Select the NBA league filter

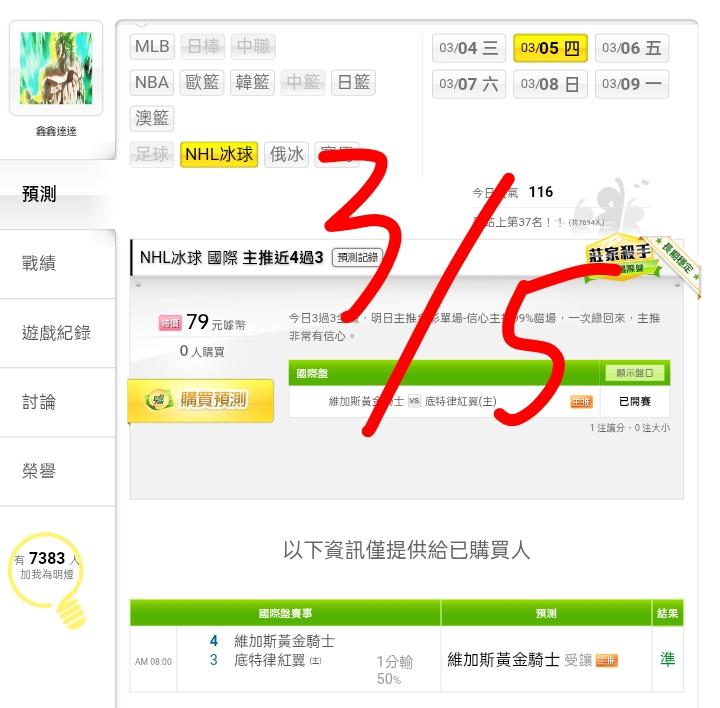coord(152,83)
